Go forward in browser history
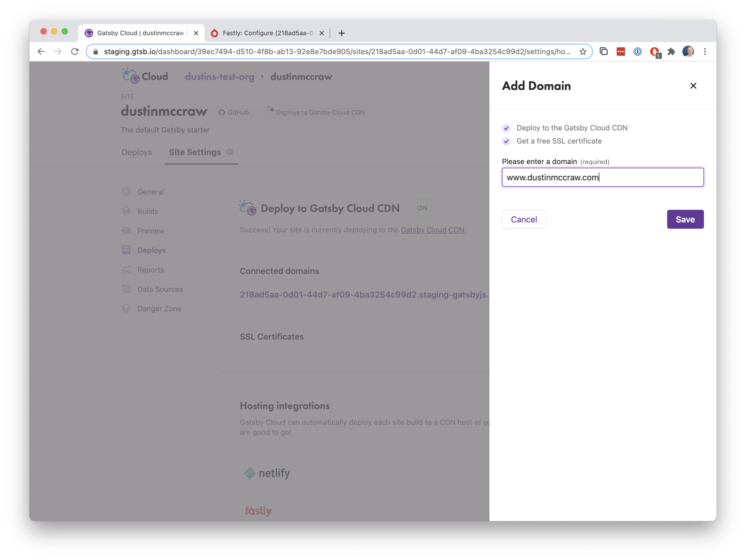Screen dimensions: 746x560 pos(58,52)
